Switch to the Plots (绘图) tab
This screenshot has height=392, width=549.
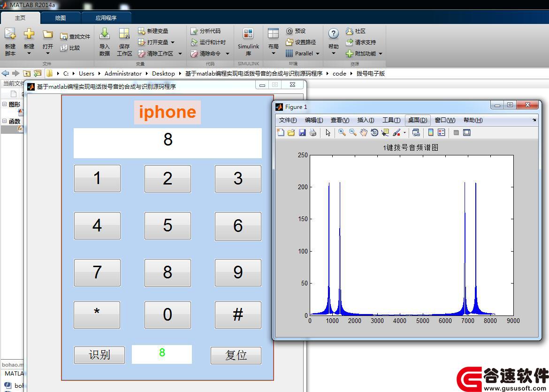tap(61, 18)
